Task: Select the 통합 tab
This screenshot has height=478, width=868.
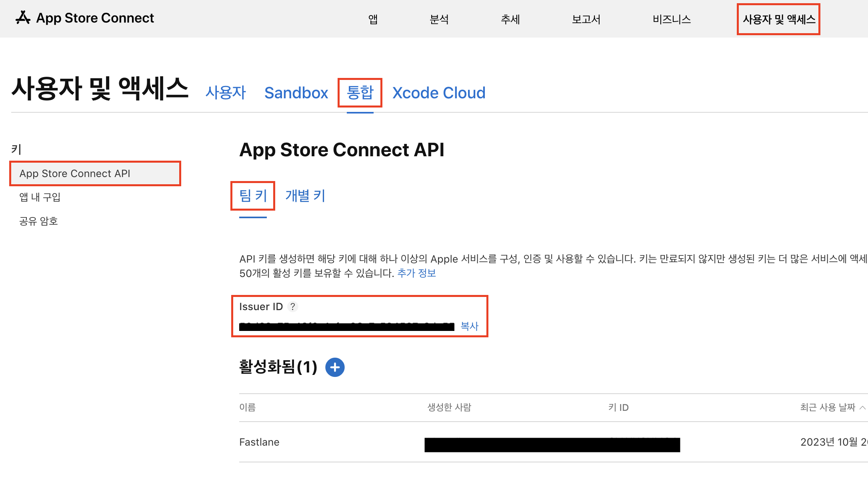Action: pyautogui.click(x=360, y=93)
